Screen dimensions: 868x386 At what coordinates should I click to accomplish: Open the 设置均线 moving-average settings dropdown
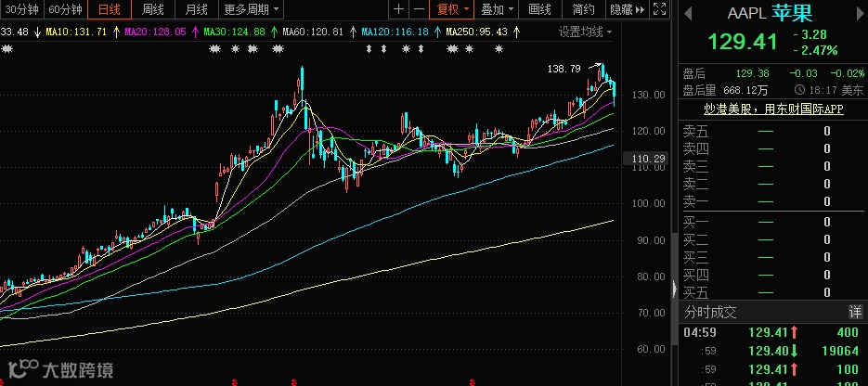585,32
